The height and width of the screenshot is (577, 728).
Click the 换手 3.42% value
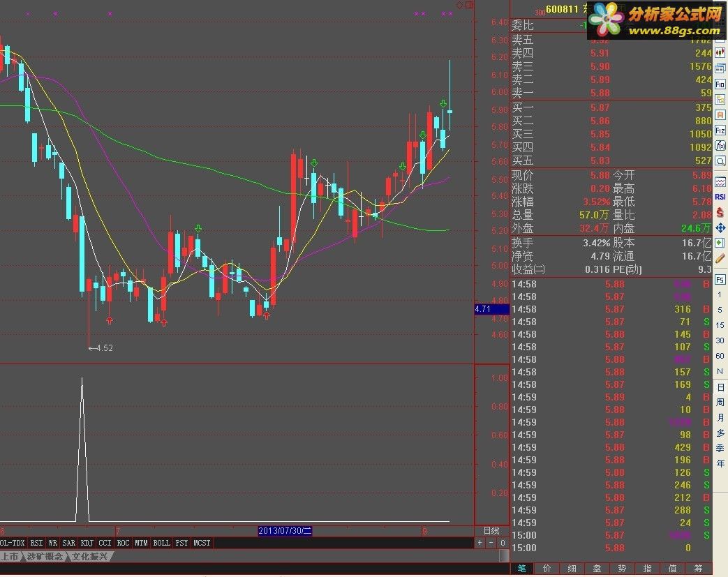coord(596,243)
